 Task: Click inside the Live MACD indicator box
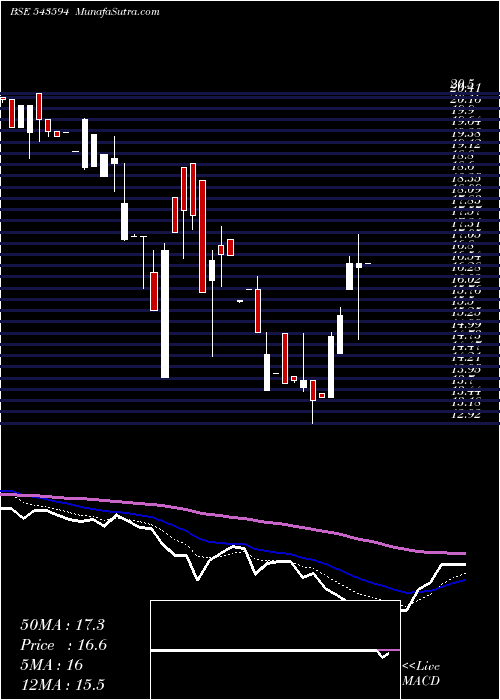tap(275, 650)
